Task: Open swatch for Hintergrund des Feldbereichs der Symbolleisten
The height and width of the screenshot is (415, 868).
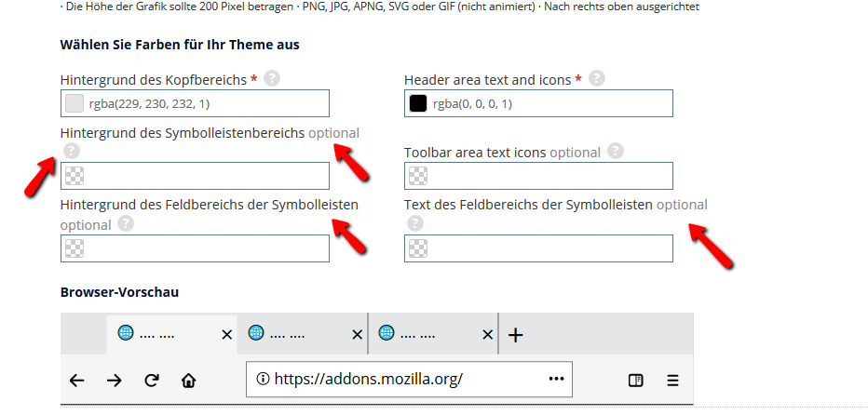Action: pos(75,248)
